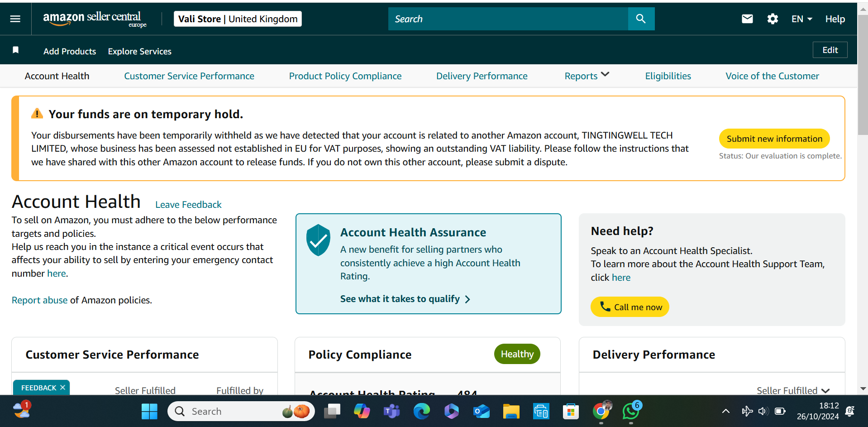Click the scrollbar down arrow

click(x=863, y=389)
